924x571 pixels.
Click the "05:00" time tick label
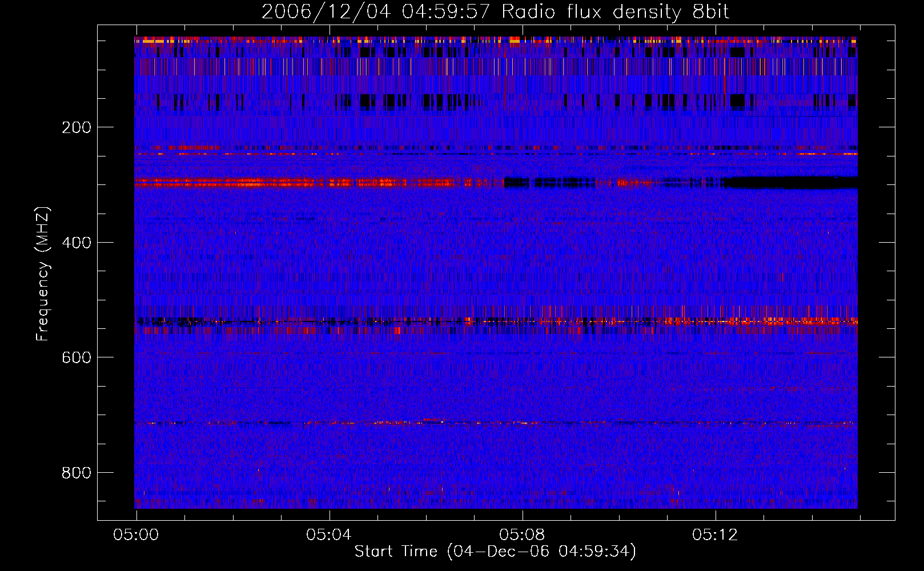tap(136, 535)
